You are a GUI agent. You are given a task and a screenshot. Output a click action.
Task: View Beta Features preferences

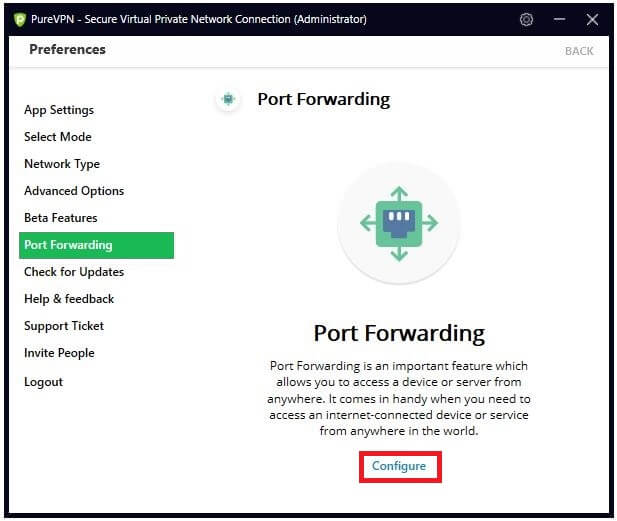click(x=61, y=218)
